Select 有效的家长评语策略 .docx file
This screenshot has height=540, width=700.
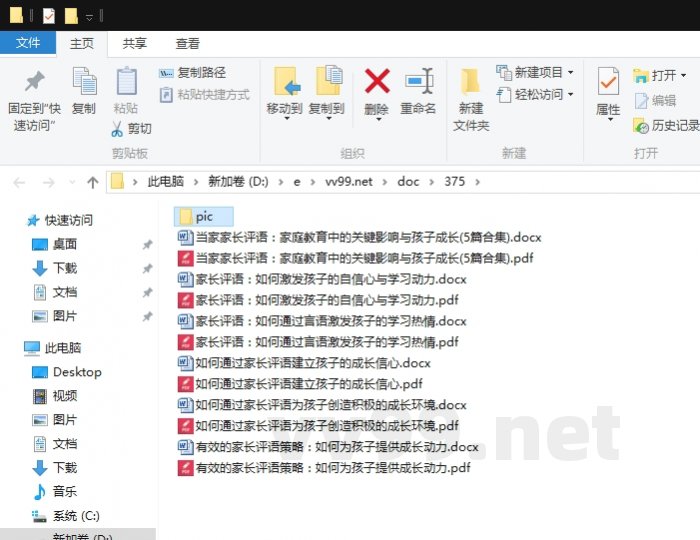[328, 447]
